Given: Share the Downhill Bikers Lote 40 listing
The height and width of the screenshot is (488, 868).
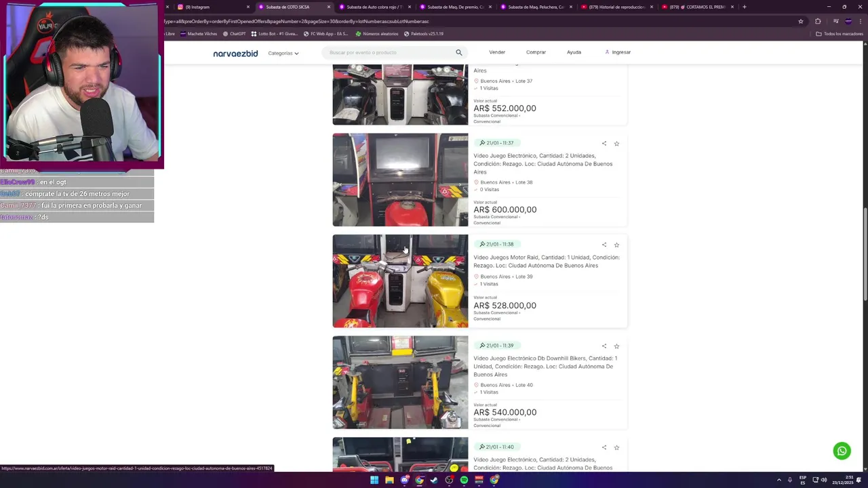Looking at the screenshot, I should click(x=604, y=346).
